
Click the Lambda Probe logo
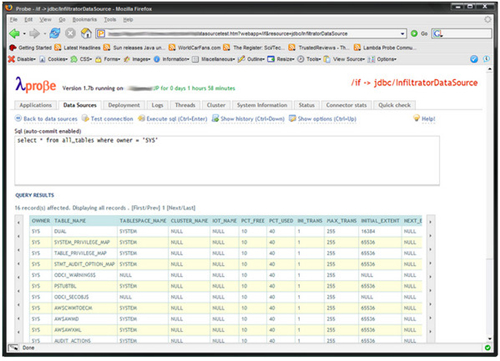click(x=36, y=85)
